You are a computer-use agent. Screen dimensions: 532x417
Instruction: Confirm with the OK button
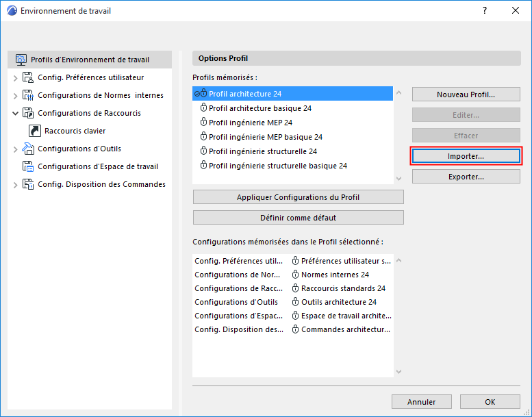point(490,402)
